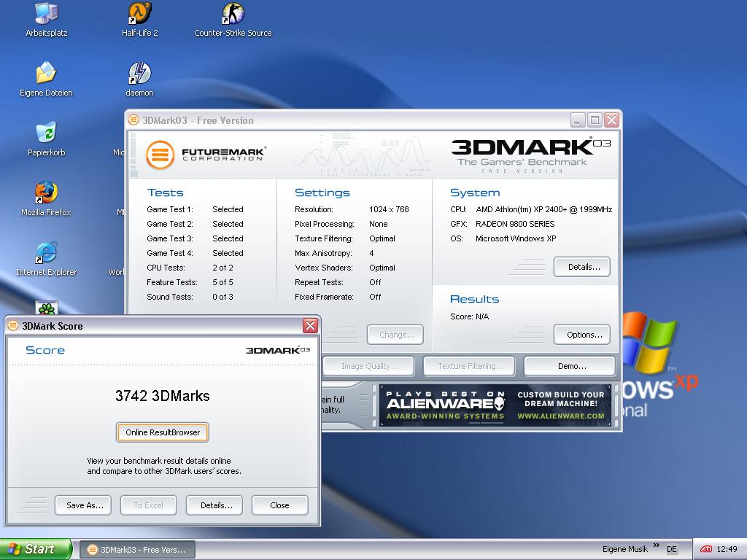The height and width of the screenshot is (560, 747).
Task: Open Details in 3DMark Score window
Action: (x=214, y=505)
